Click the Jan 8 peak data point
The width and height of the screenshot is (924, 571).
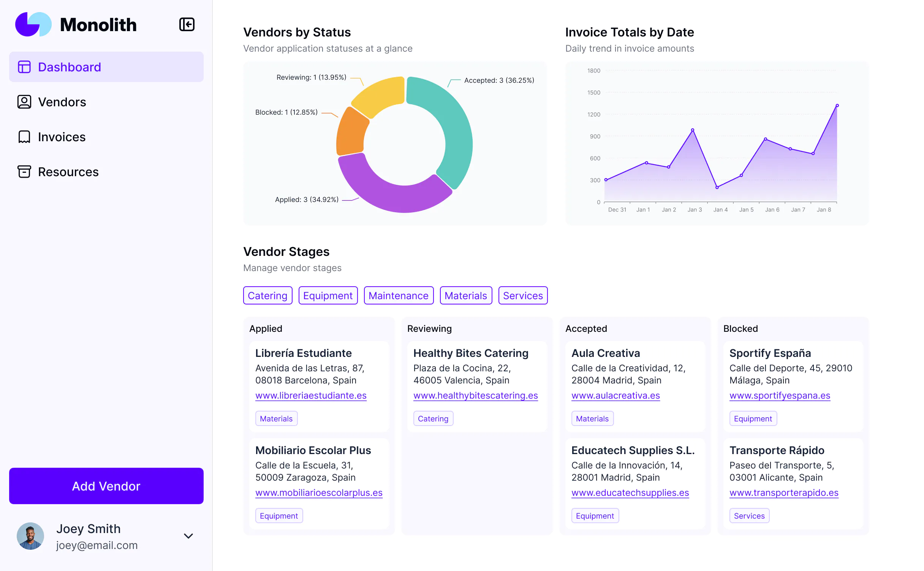pyautogui.click(x=837, y=106)
